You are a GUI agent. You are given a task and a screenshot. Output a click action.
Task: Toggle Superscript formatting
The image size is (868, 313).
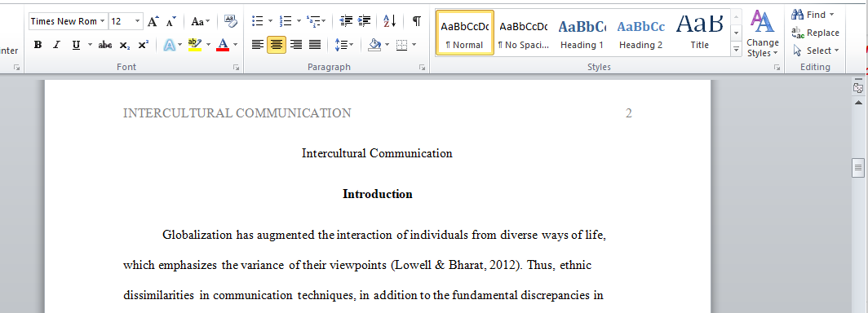pos(144,45)
